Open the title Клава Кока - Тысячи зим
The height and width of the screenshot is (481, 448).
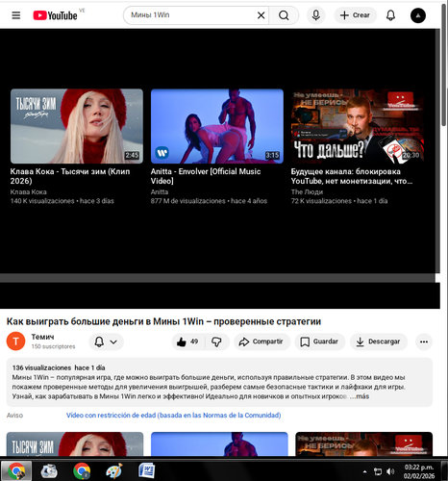(70, 176)
